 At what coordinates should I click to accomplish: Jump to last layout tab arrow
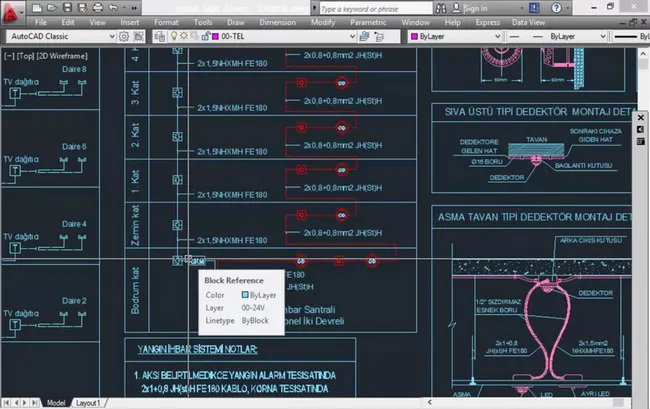pyautogui.click(x=35, y=402)
